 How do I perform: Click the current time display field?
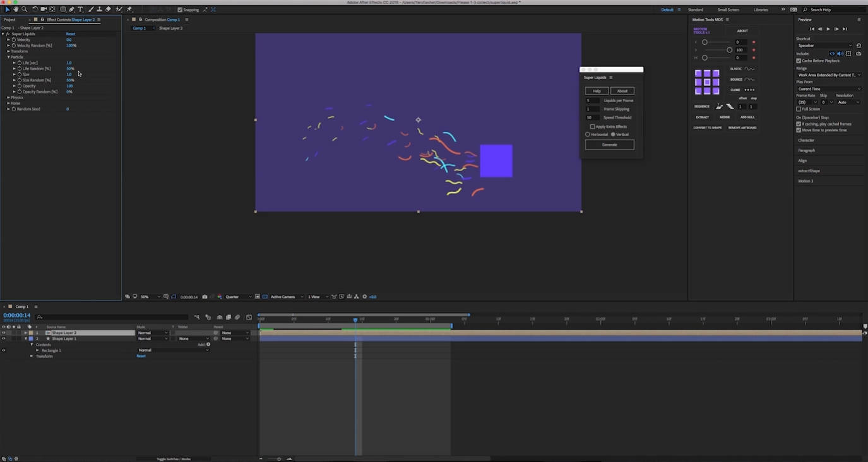pos(16,314)
